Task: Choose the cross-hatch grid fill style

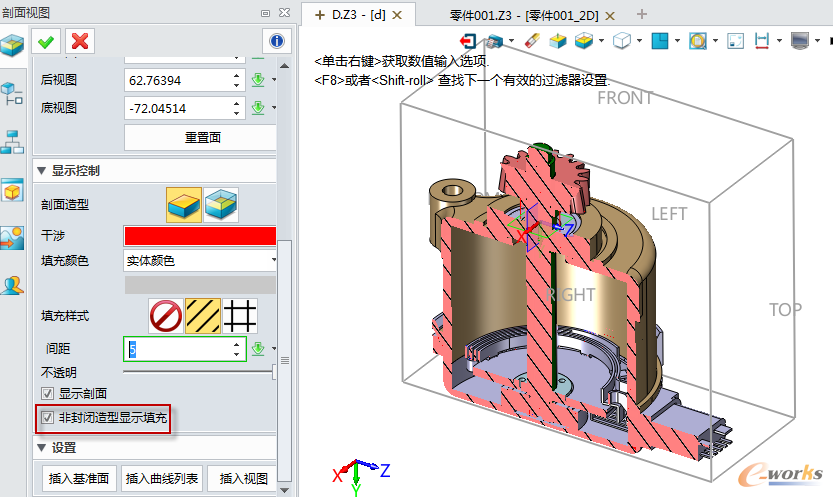Action: [242, 315]
